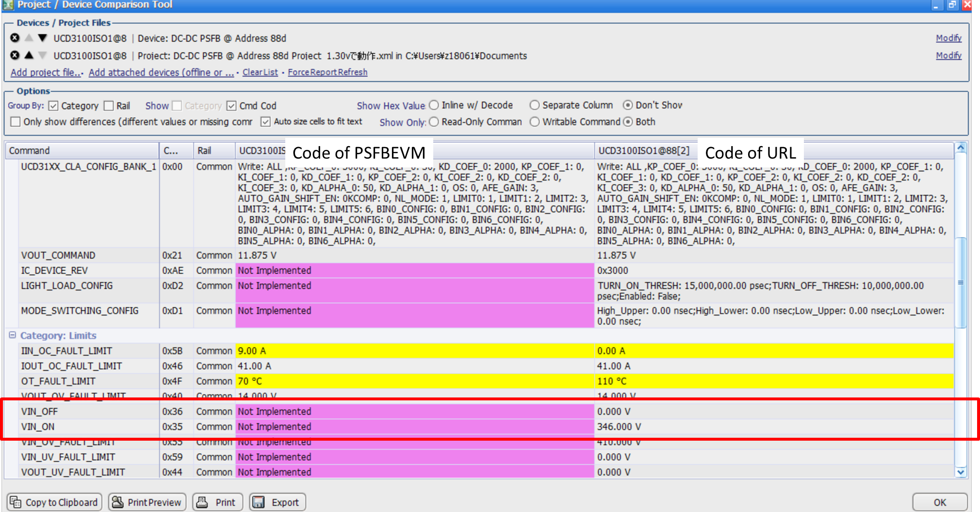Show only Read-Only Commands
Image resolution: width=980 pixels, height=512 pixels.
pyautogui.click(x=434, y=122)
